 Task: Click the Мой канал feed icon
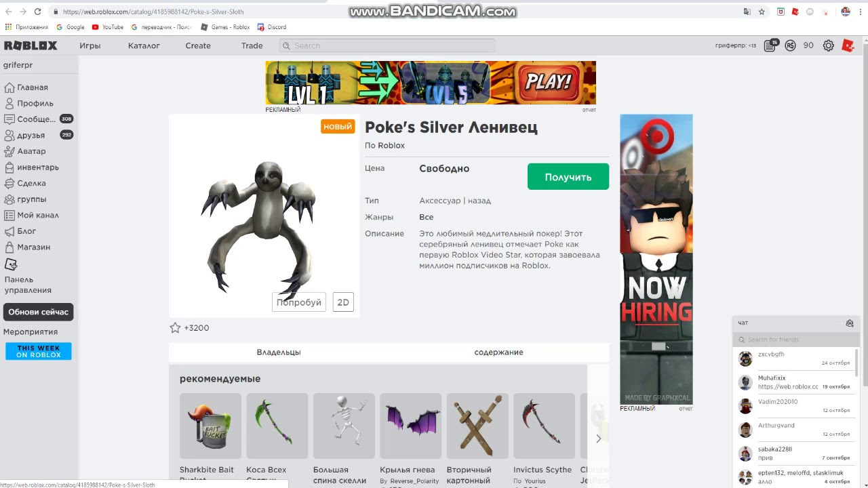pos(9,215)
